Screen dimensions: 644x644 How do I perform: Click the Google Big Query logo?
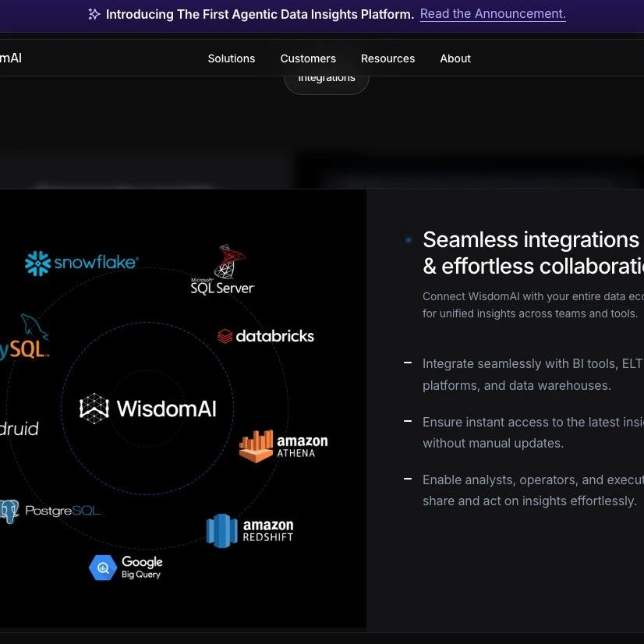coord(126,568)
